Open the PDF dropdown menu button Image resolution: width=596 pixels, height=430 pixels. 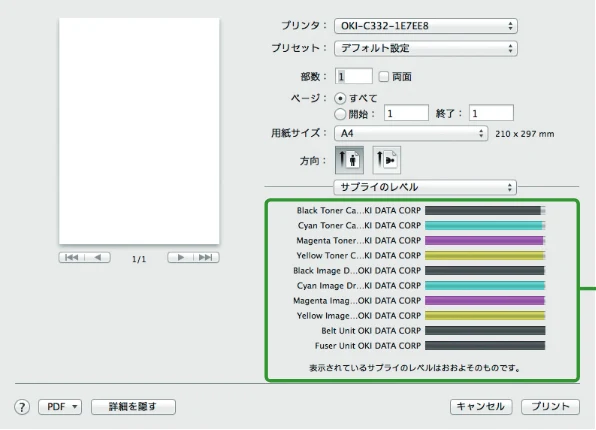pos(60,407)
